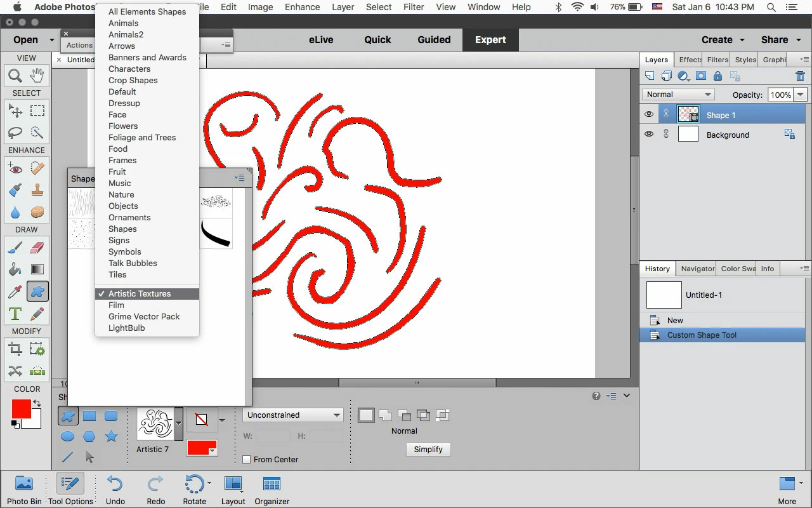Swap foreground and background colors
The image size is (812, 508).
(37, 403)
